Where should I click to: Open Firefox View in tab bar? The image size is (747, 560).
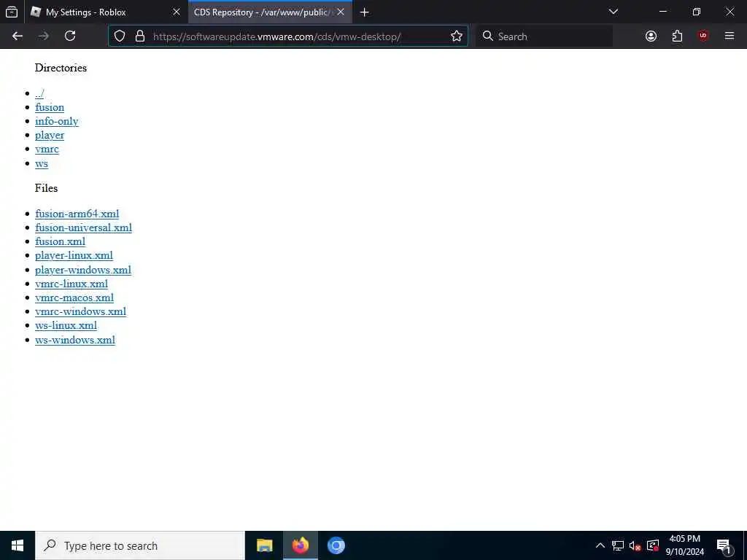[12, 12]
